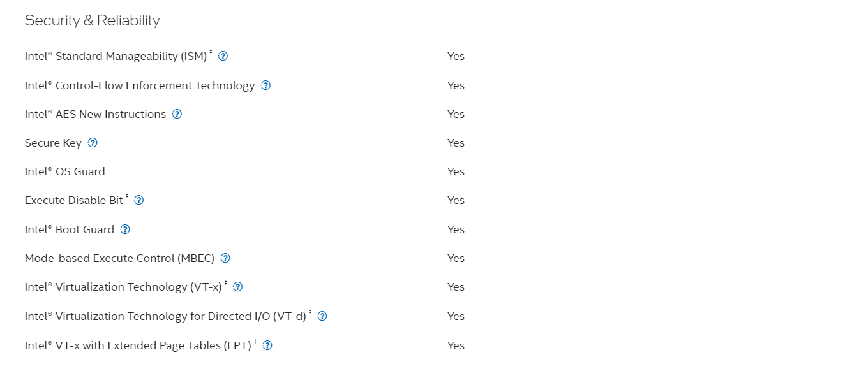Select the Yes value for Standard Manageability (ISM)
This screenshot has width=868, height=385.
[x=456, y=56]
